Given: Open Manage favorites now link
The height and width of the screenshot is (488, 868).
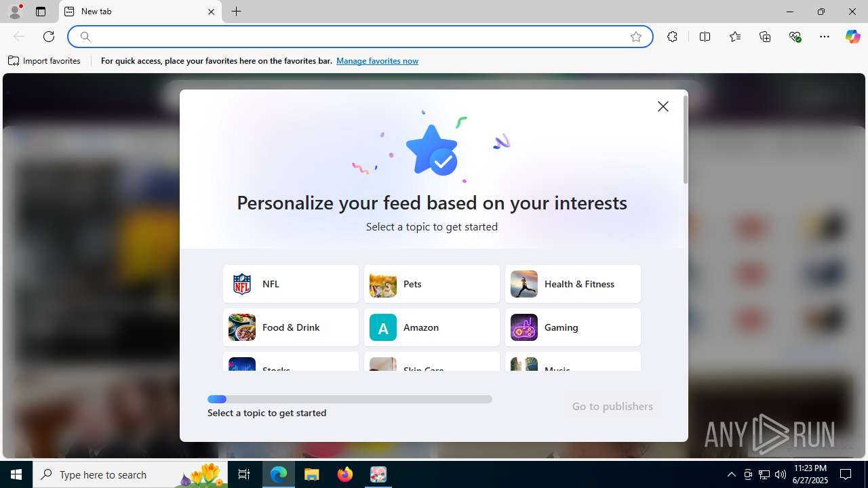Looking at the screenshot, I should point(377,61).
